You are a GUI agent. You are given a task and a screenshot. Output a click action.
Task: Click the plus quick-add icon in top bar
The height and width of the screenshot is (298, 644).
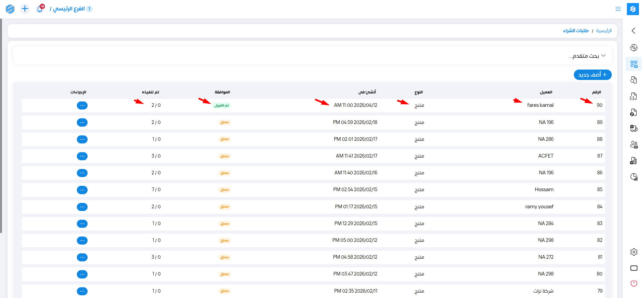[25, 9]
